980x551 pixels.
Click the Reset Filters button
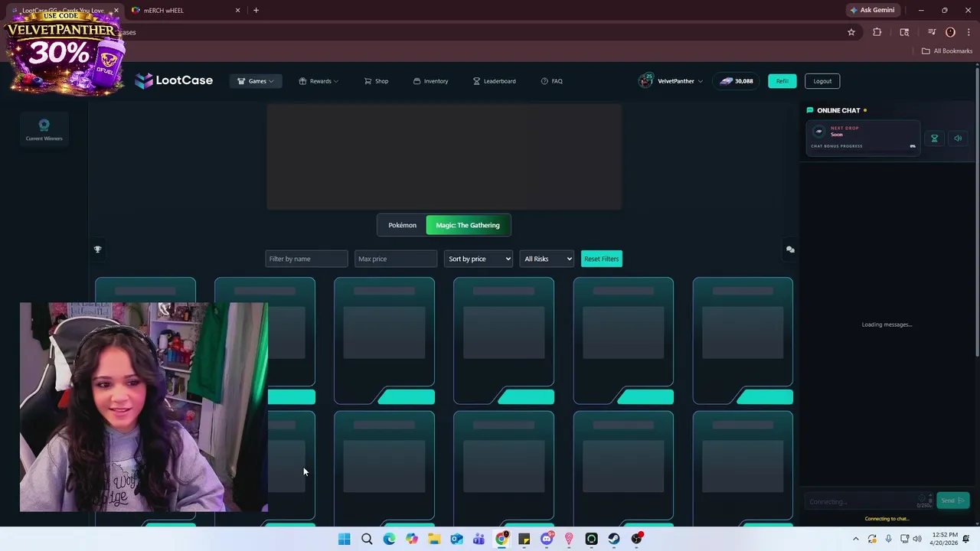601,259
